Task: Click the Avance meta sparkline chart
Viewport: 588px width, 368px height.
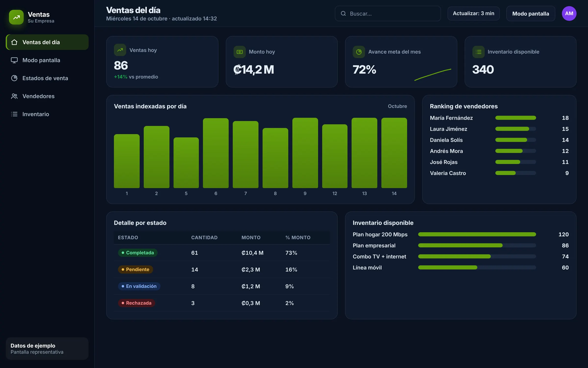Action: [433, 75]
